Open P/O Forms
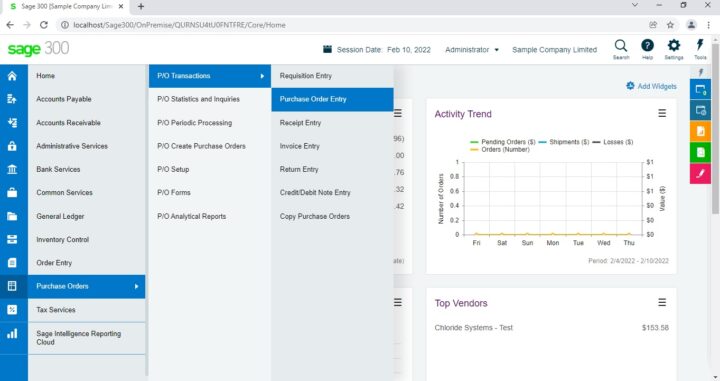The width and height of the screenshot is (720, 381). tap(210, 192)
